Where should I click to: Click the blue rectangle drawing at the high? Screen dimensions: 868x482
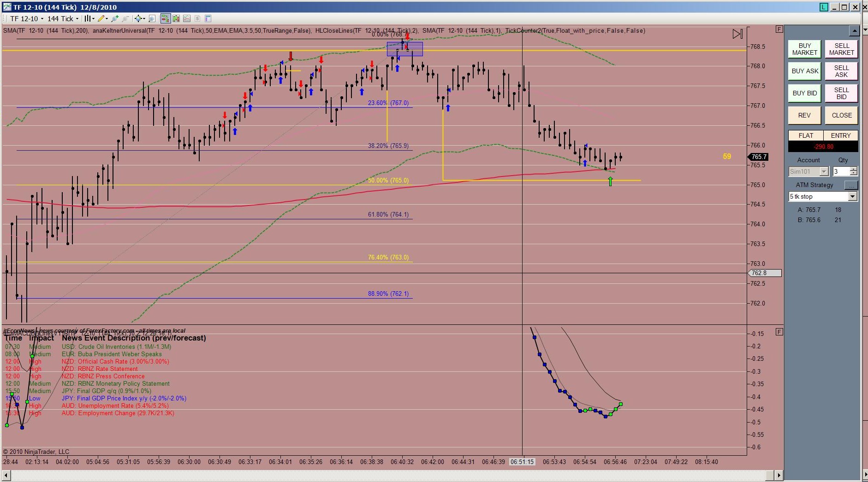pyautogui.click(x=404, y=49)
